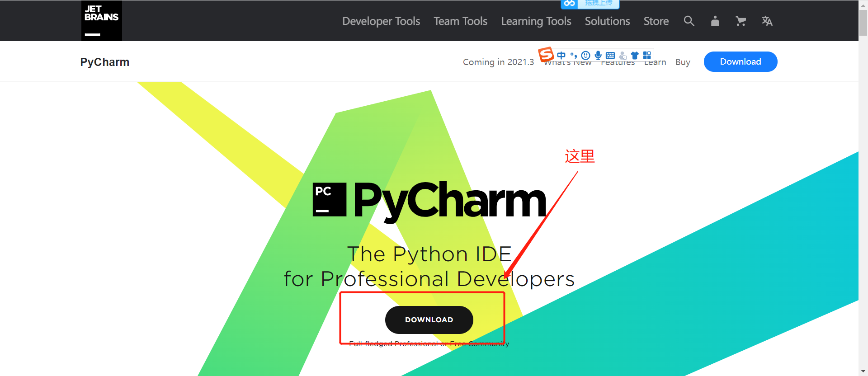Open the shopping cart
This screenshot has width=868, height=376.
click(741, 21)
